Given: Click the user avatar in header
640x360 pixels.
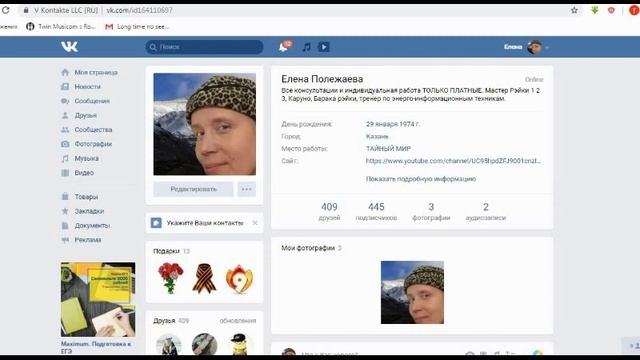Looking at the screenshot, I should coord(534,47).
